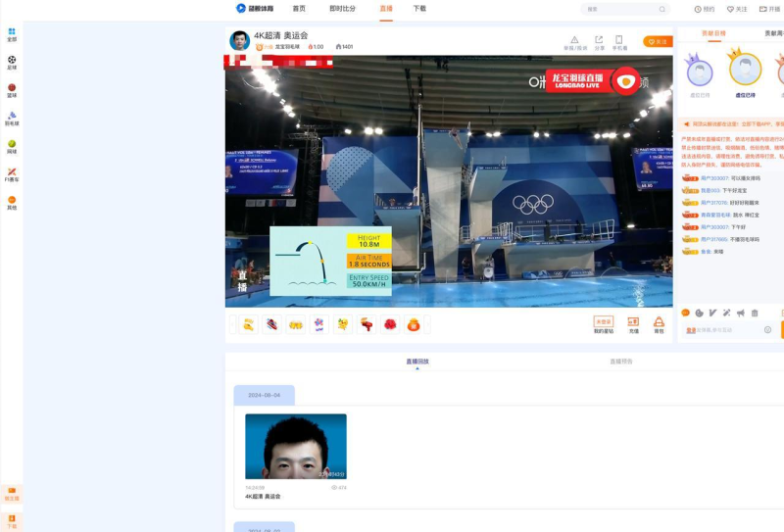Send the red rose gift
This screenshot has height=532, width=784.
click(x=389, y=324)
